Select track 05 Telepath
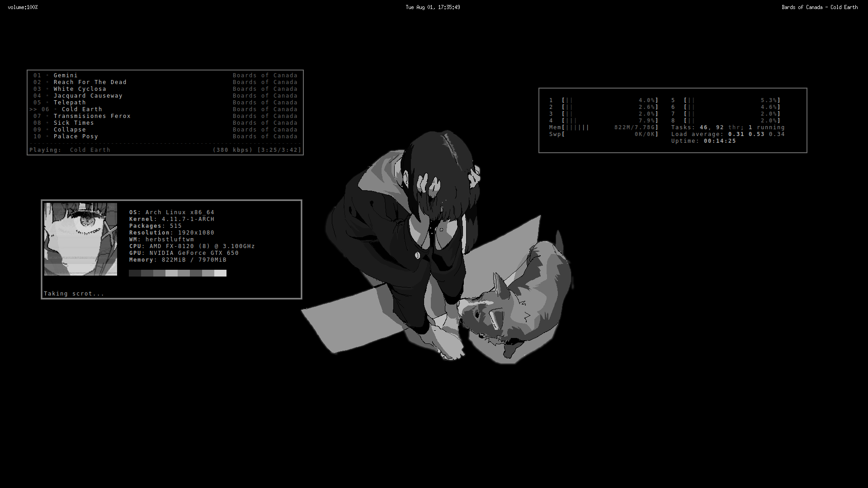868x488 pixels. click(x=165, y=103)
